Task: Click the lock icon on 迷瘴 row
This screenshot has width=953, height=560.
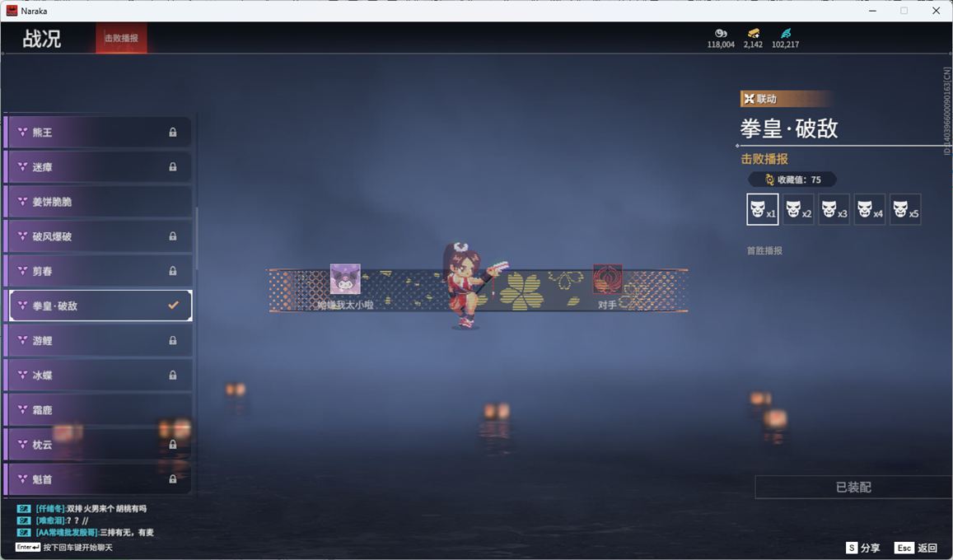Action: coord(173,167)
